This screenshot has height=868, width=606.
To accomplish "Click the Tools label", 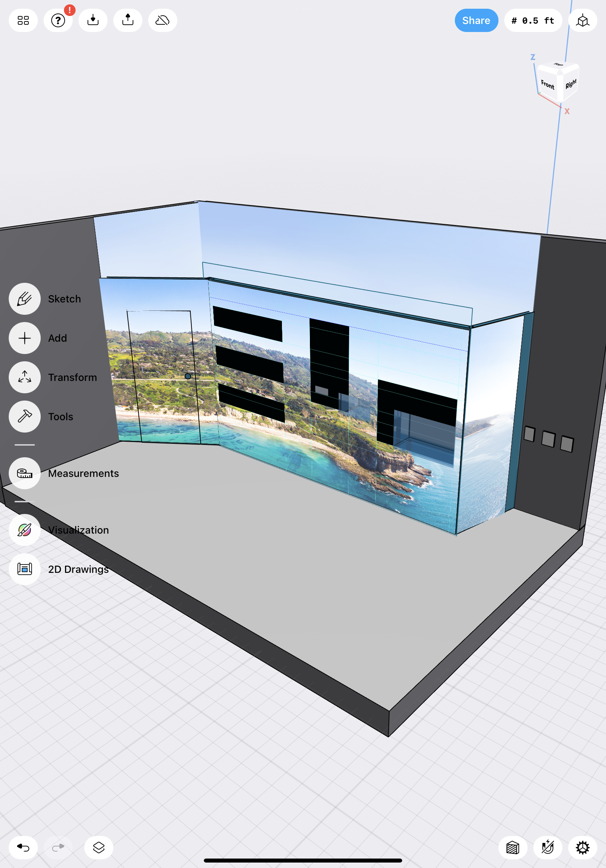I will 60,417.
